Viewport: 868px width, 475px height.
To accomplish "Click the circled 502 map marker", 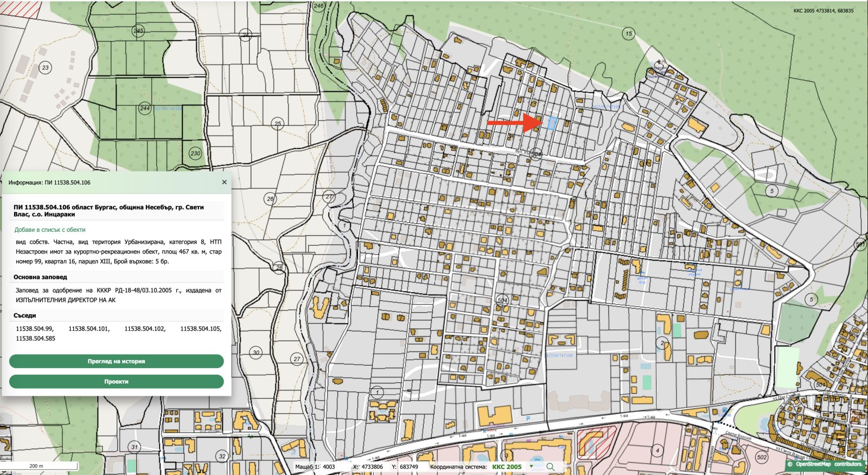I will tap(762, 457).
